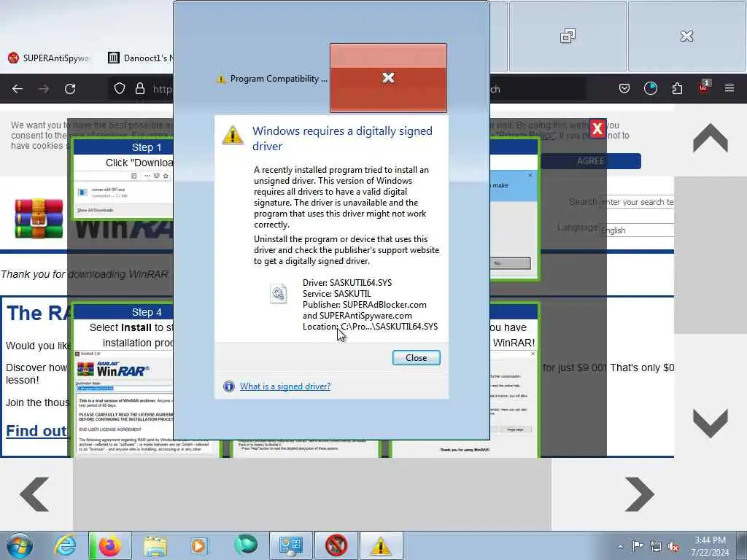Click the site padlock icon
The width and height of the screenshot is (747, 560).
point(140,88)
